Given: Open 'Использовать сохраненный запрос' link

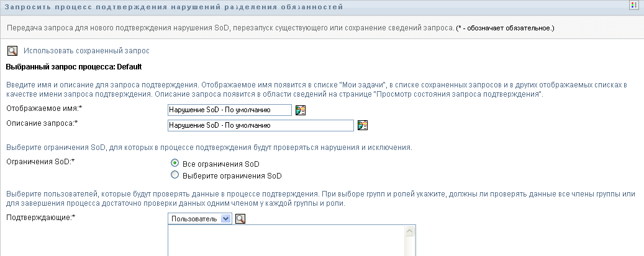Looking at the screenshot, I should [x=86, y=51].
